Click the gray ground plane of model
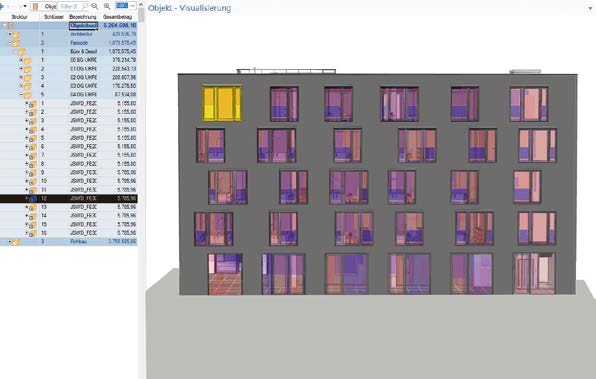 tap(369, 335)
